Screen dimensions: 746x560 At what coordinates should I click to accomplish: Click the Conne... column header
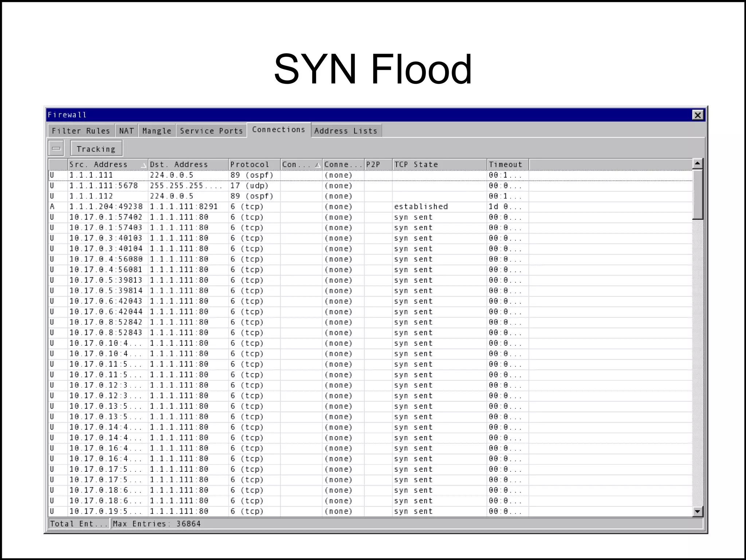[x=343, y=164]
